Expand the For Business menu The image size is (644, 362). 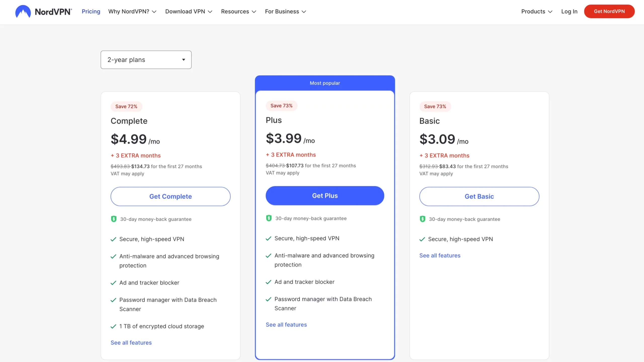(286, 11)
